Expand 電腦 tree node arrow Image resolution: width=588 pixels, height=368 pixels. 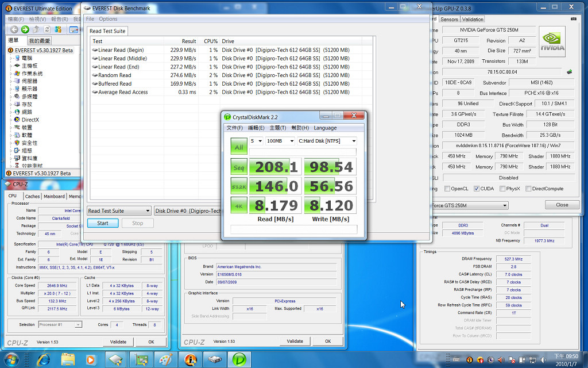coord(11,58)
